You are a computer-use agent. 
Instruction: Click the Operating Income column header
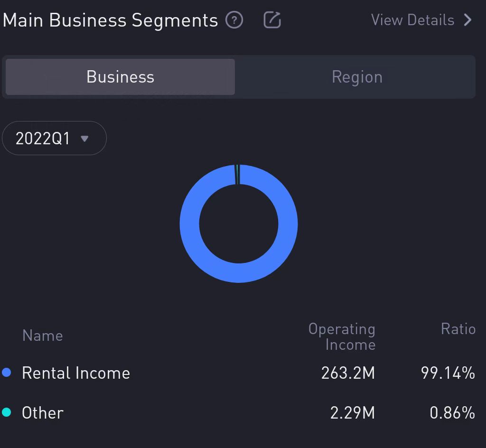[342, 336]
